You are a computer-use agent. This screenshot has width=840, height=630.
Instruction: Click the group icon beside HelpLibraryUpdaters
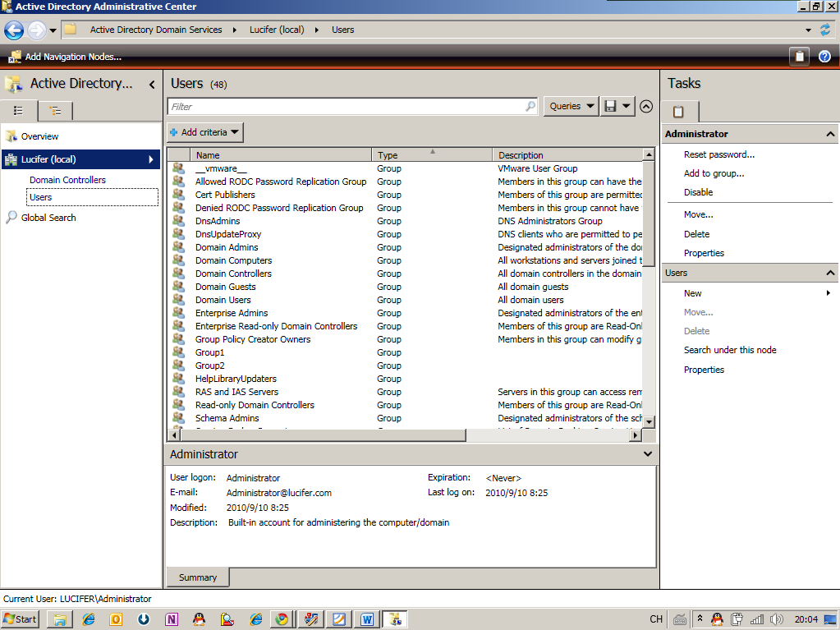coord(178,378)
